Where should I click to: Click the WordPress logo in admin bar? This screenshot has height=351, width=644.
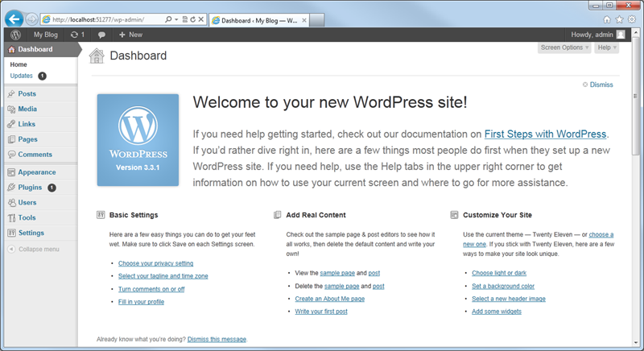tap(15, 35)
